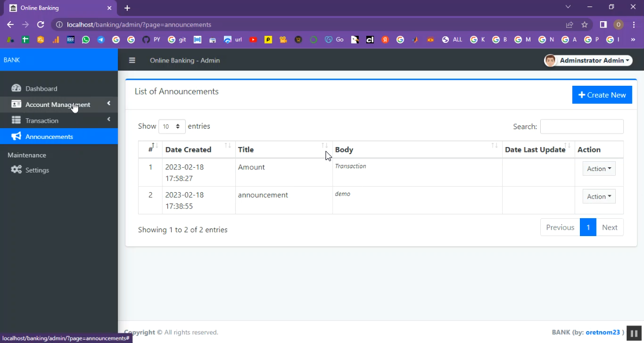Bookmark this page with the star icon
This screenshot has height=343, width=644.
pyautogui.click(x=584, y=24)
